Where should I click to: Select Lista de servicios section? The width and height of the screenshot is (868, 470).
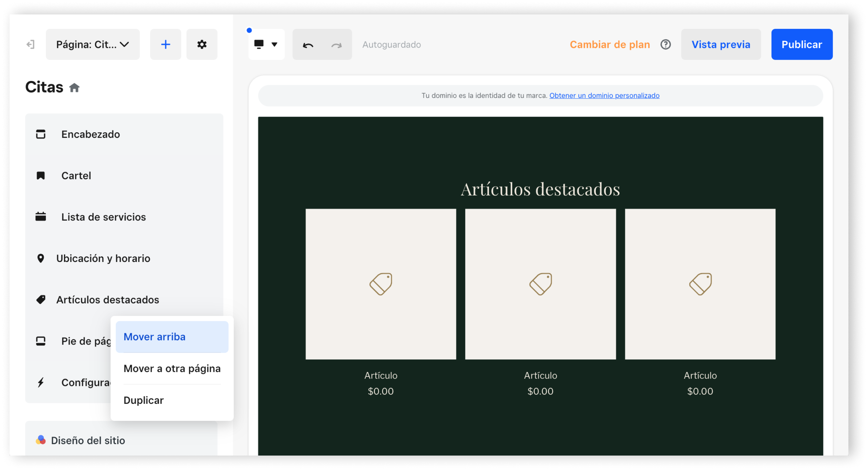[x=124, y=217]
